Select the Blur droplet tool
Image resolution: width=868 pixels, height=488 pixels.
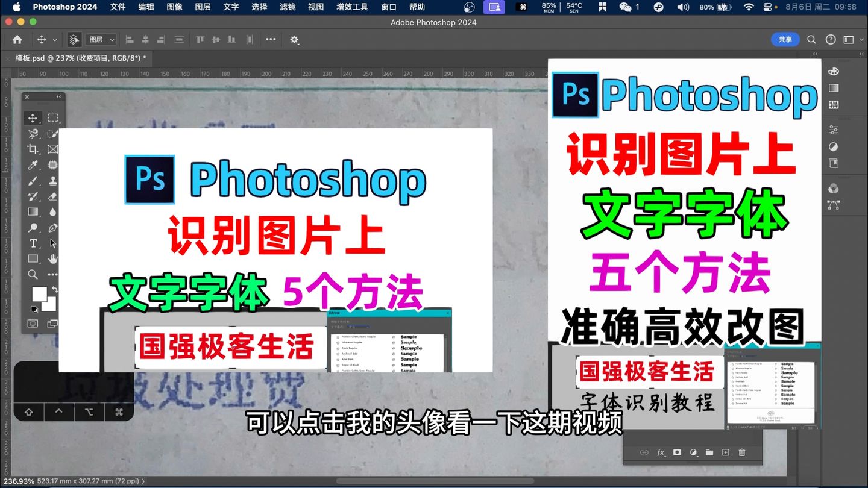[53, 212]
